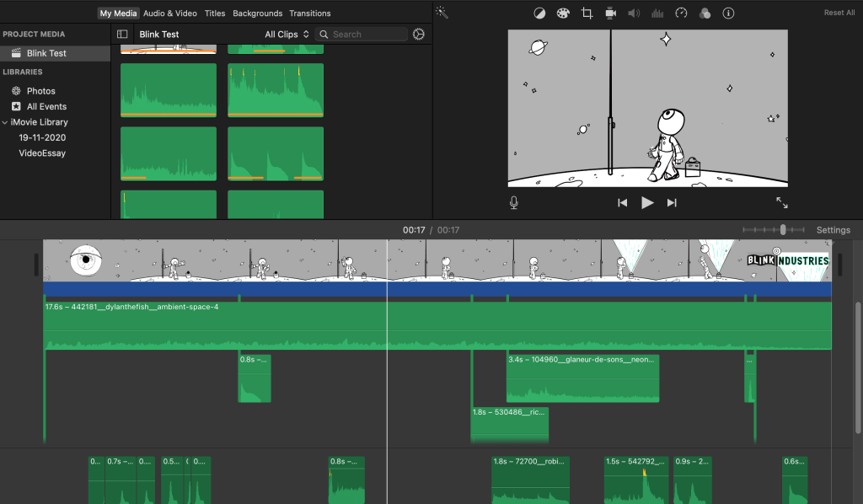Click the magic wand auto-enhance icon

click(442, 13)
